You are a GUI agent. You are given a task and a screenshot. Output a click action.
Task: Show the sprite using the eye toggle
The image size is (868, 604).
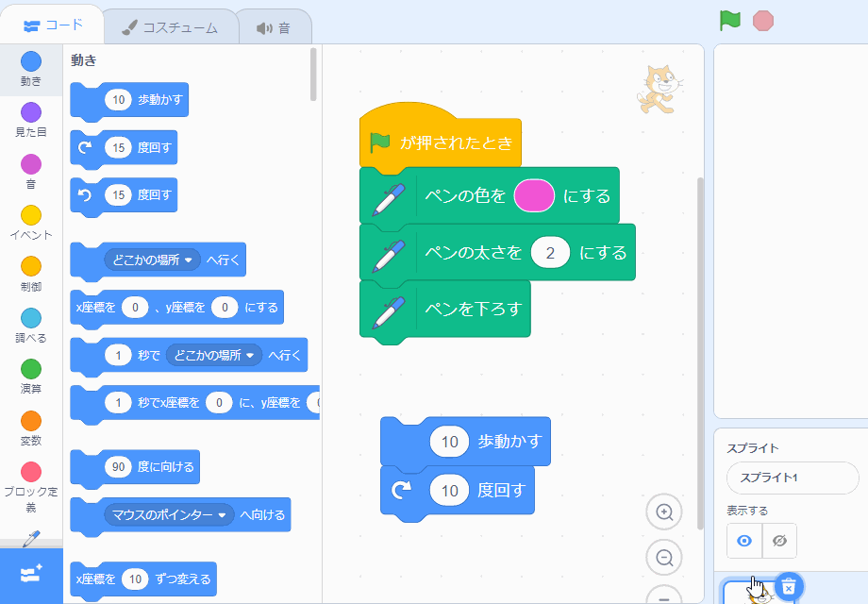[x=744, y=540]
